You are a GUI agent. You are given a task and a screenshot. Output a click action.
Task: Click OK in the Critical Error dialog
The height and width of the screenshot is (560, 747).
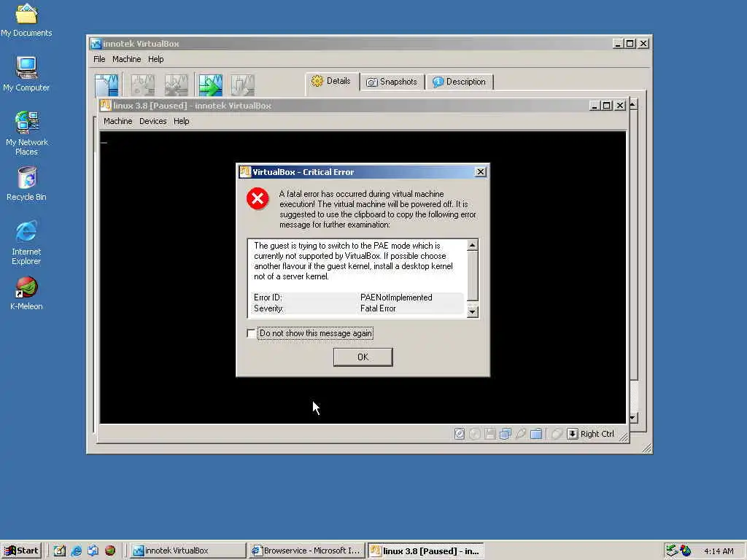[x=363, y=357]
